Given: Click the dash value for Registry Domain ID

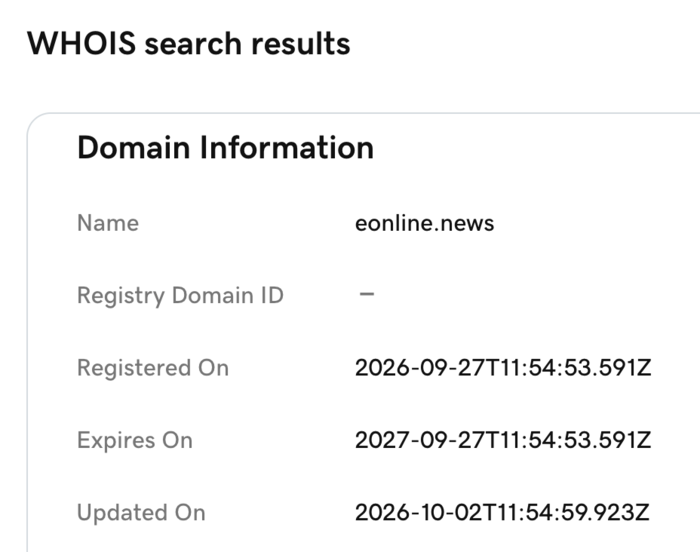Looking at the screenshot, I should pos(367,294).
